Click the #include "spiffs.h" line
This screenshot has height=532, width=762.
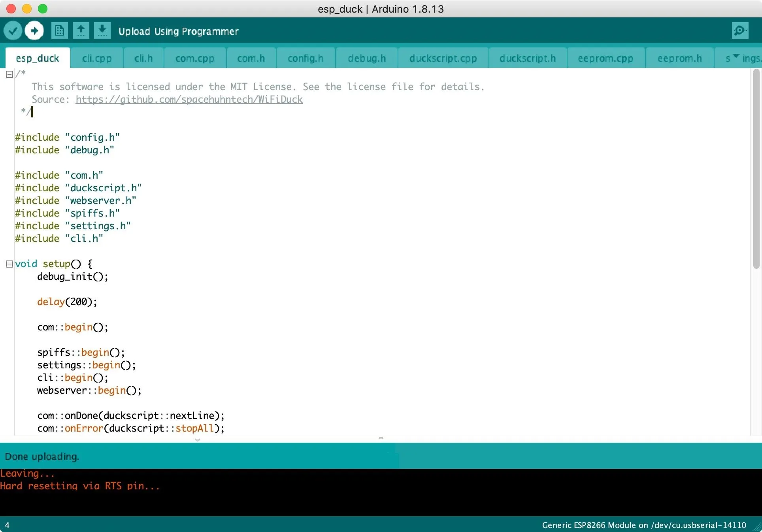[x=67, y=213]
